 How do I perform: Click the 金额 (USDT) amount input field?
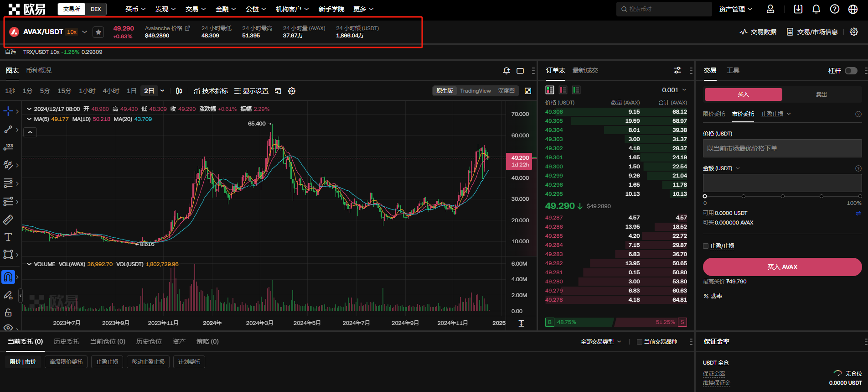pyautogui.click(x=782, y=183)
